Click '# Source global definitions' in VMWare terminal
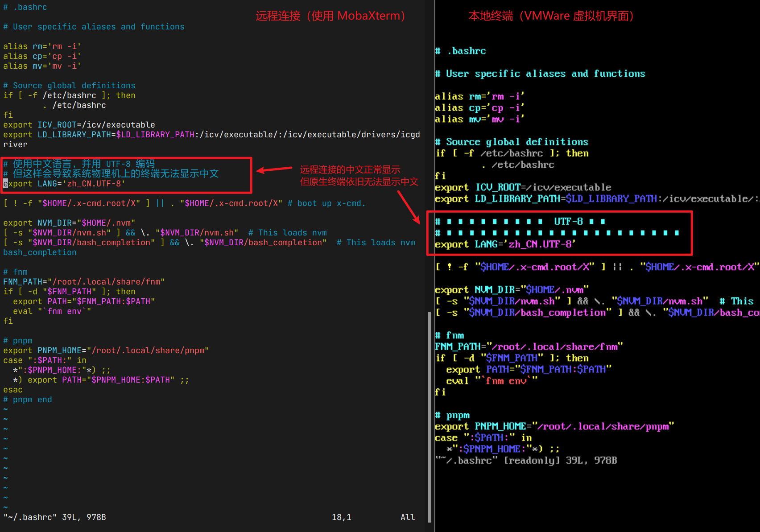Viewport: 760px width, 532px height. (512, 142)
